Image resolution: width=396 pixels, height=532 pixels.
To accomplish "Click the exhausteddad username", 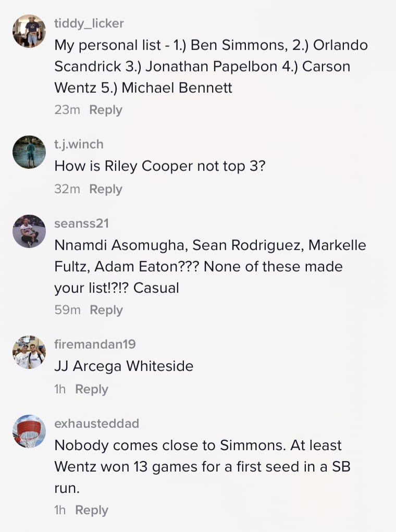I will coord(96,423).
